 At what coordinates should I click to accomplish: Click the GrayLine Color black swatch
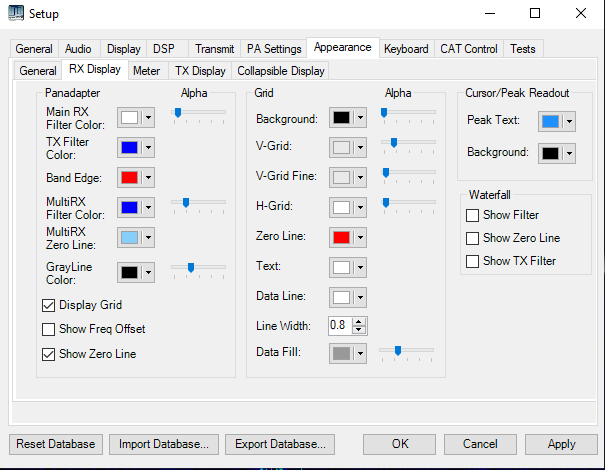[129, 272]
